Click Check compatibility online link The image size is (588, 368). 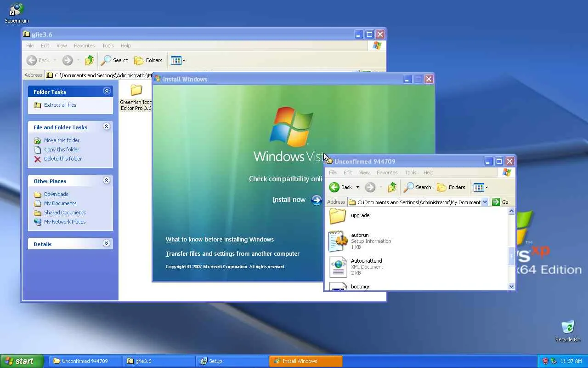pyautogui.click(x=286, y=179)
